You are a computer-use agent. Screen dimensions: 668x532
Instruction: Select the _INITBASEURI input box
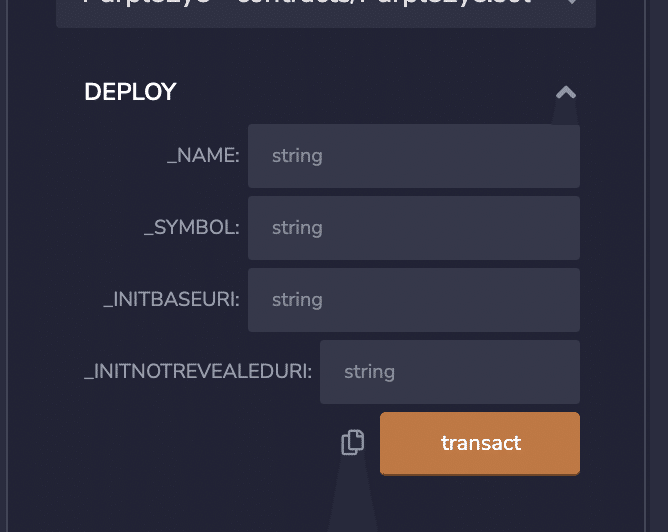413,300
